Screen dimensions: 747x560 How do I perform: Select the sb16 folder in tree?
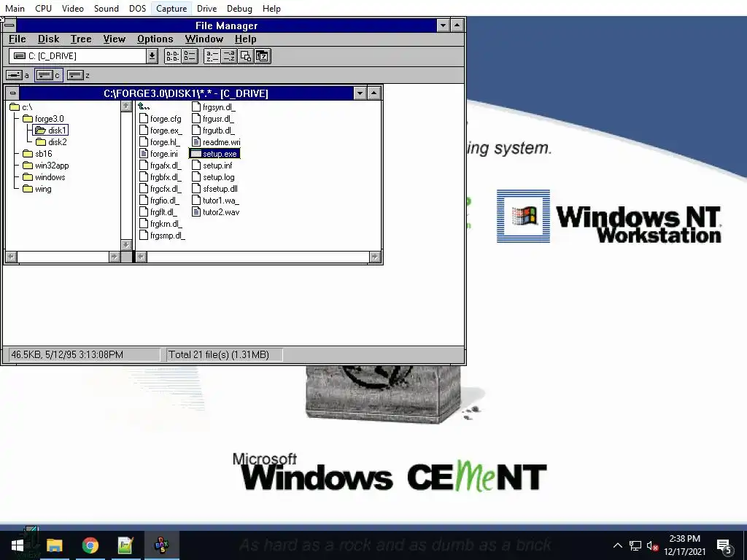(37, 154)
